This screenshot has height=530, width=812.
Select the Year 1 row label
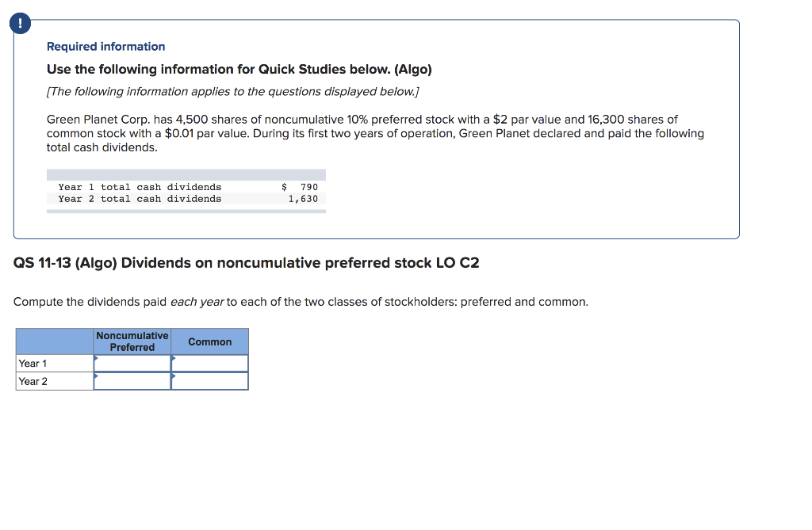click(x=33, y=363)
